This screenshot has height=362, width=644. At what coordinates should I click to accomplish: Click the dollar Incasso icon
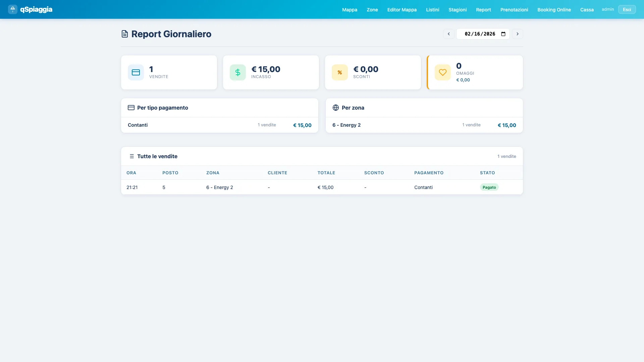point(237,72)
